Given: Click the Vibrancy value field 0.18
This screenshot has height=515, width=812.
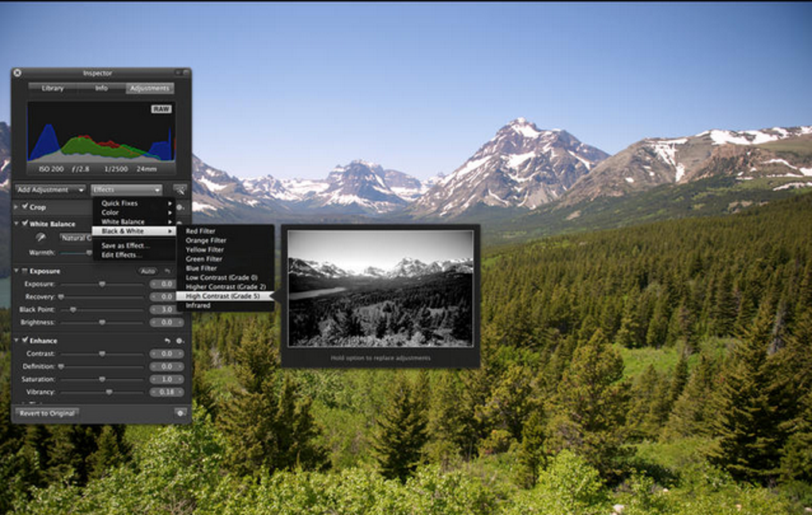Looking at the screenshot, I should tap(166, 392).
